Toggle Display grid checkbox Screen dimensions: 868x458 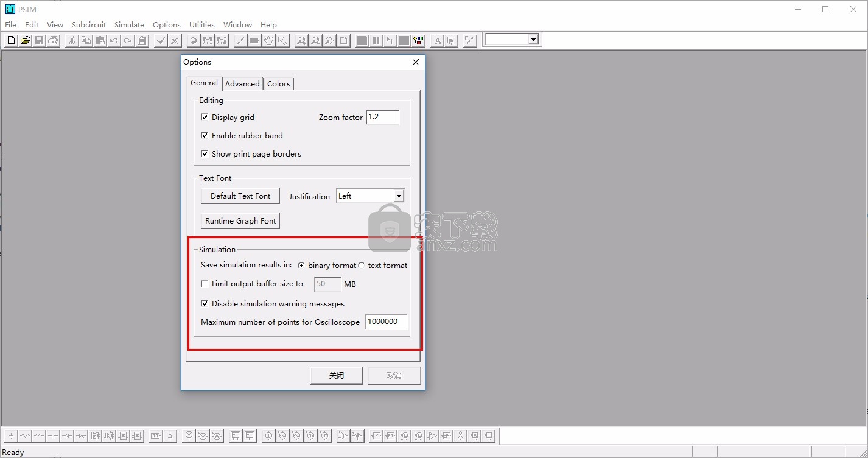coord(205,117)
